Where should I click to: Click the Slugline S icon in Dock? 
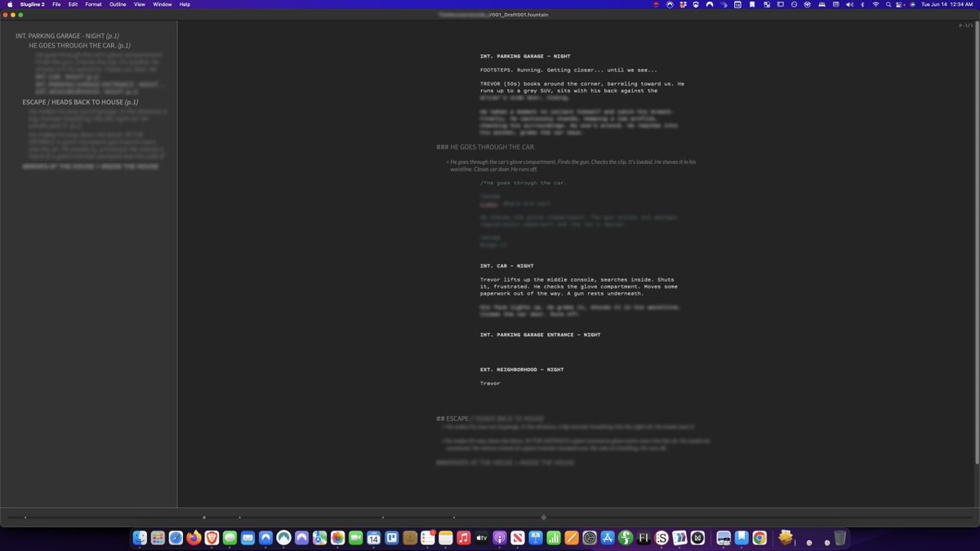coord(662,538)
